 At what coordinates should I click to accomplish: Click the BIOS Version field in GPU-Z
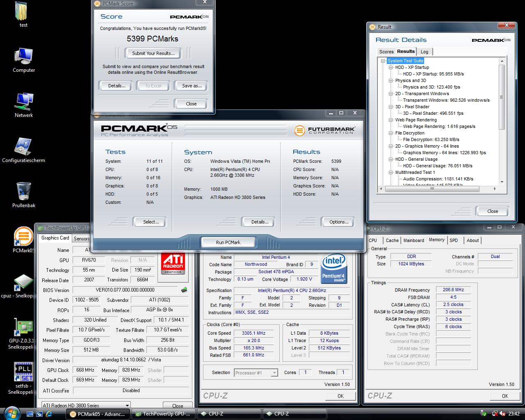coord(125,290)
